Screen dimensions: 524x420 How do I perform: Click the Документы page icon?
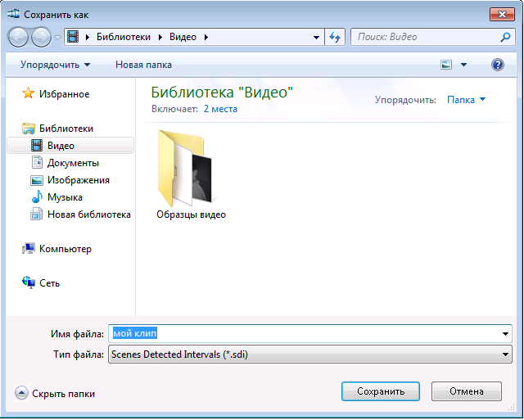pyautogui.click(x=37, y=163)
